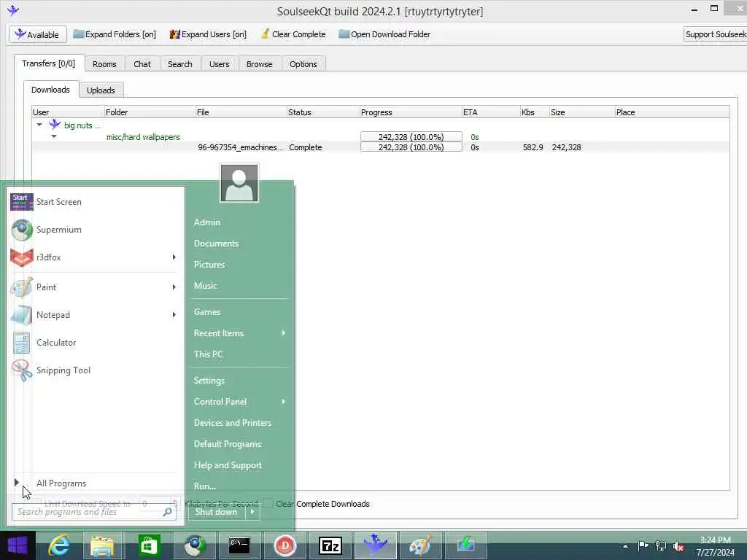
Task: Switch to the Rooms tab
Action: point(104,64)
